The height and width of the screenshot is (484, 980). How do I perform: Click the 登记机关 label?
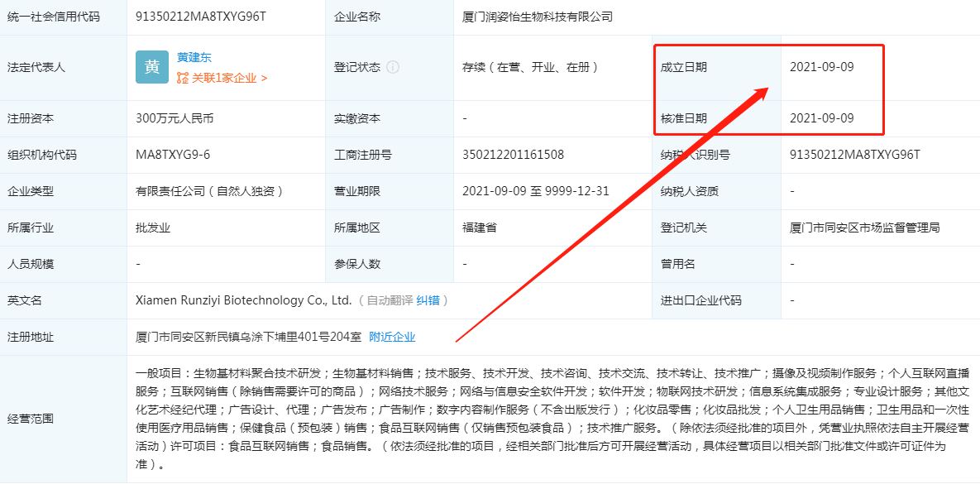pyautogui.click(x=684, y=228)
